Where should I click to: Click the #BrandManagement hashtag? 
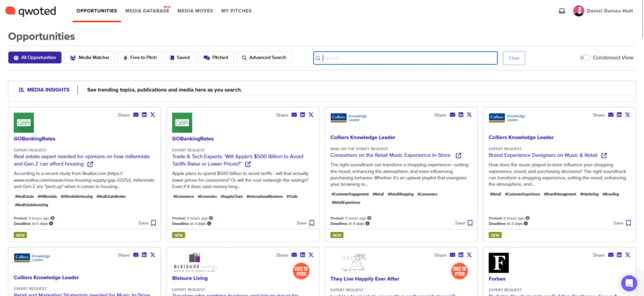click(x=560, y=194)
